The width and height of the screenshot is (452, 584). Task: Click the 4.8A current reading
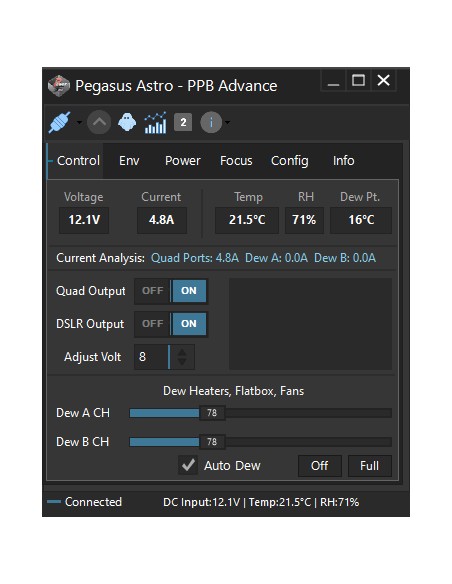(162, 220)
